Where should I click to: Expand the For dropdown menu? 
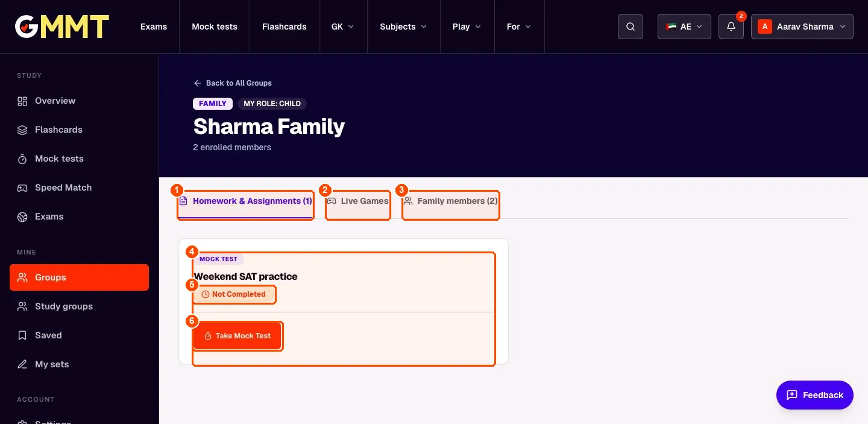519,27
